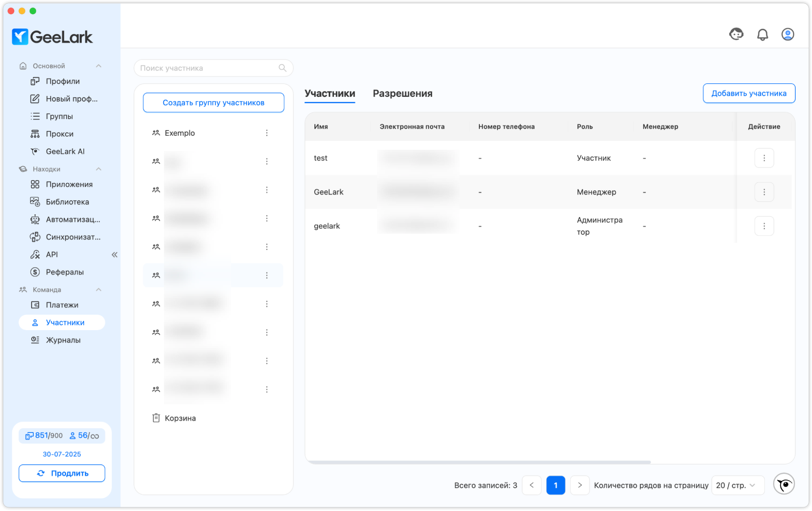Screen dimensions: 812x511
Task: Open three-dot menu for Exemplo group
Action: (267, 133)
